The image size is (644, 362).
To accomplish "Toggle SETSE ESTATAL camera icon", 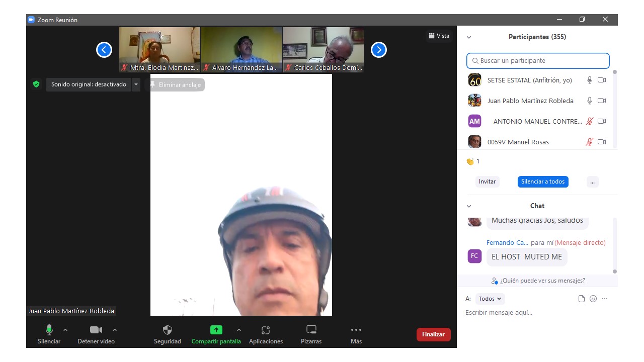I will [x=602, y=80].
